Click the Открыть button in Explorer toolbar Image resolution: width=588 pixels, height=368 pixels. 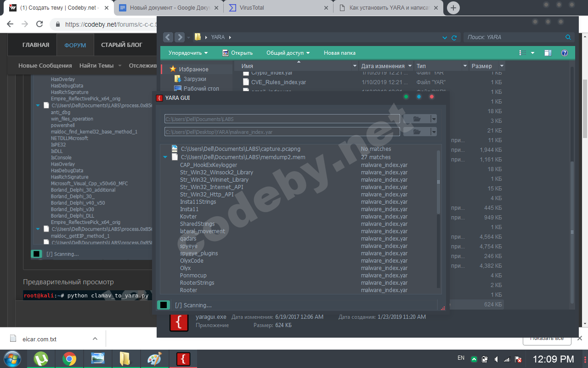point(237,53)
